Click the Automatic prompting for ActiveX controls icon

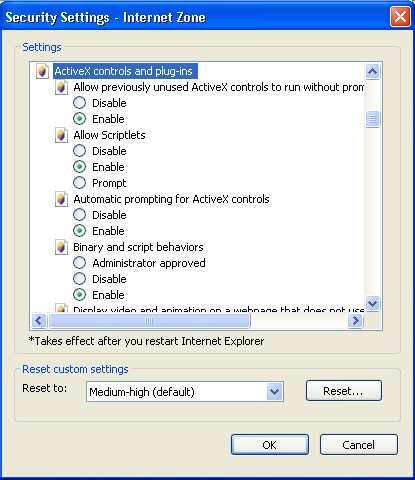pos(61,199)
